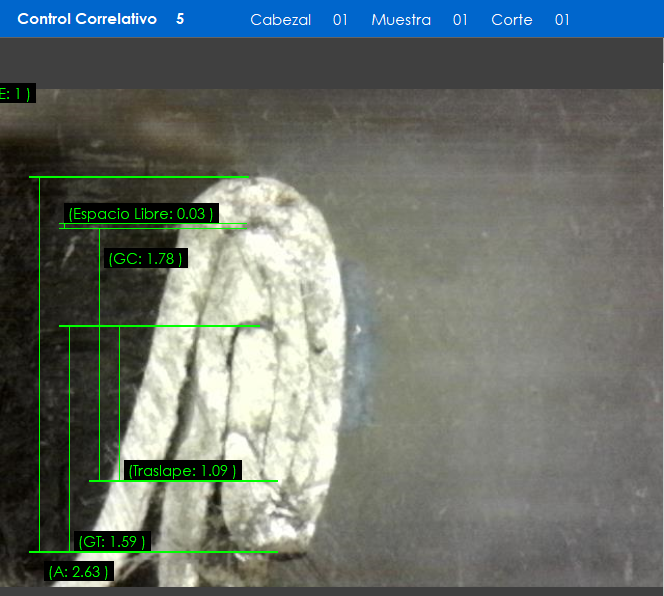664x596 pixels.
Task: Select the 01 value next to Corte
Action: click(x=562, y=20)
